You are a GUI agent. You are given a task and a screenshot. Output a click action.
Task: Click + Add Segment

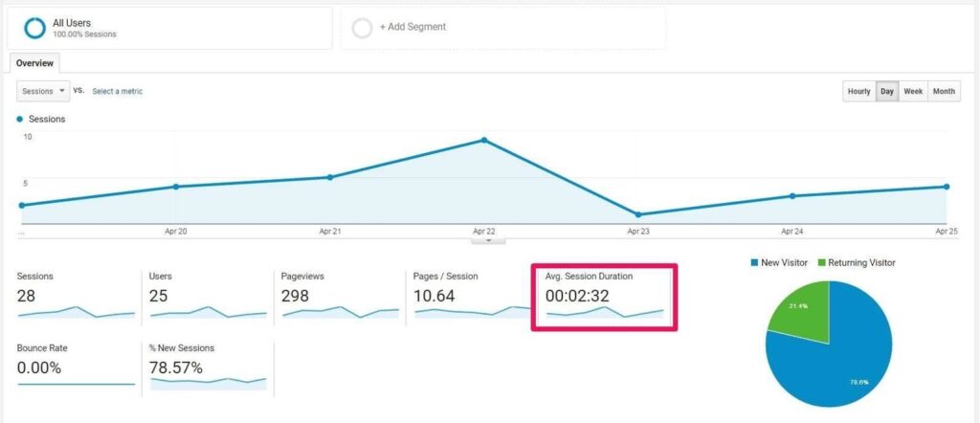[412, 27]
